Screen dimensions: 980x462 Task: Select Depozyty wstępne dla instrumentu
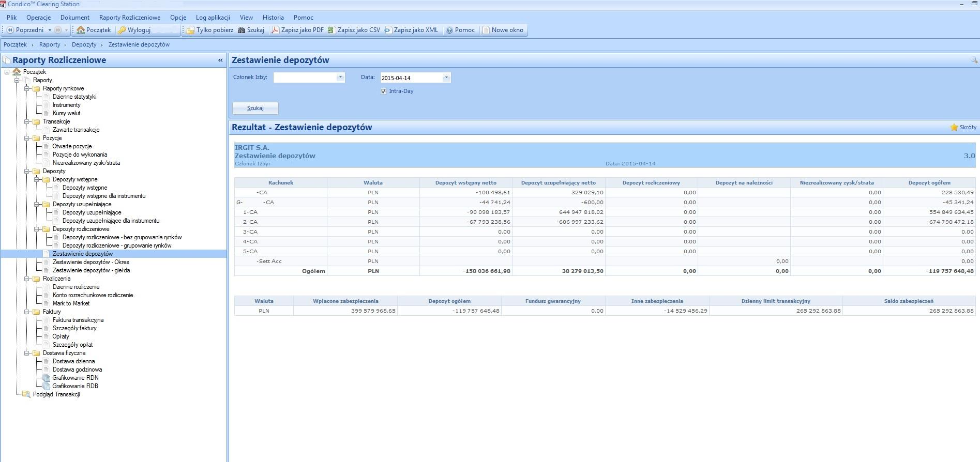(x=104, y=196)
